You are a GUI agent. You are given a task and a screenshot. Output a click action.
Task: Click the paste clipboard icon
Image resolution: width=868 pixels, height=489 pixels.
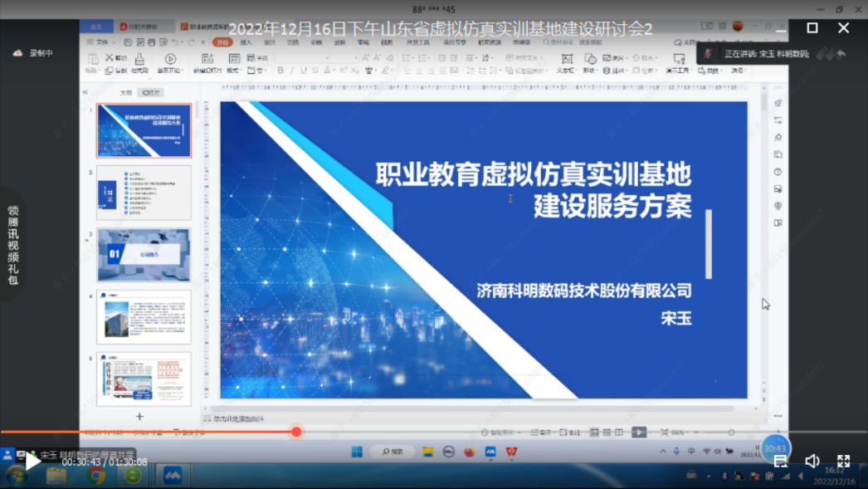(92, 60)
